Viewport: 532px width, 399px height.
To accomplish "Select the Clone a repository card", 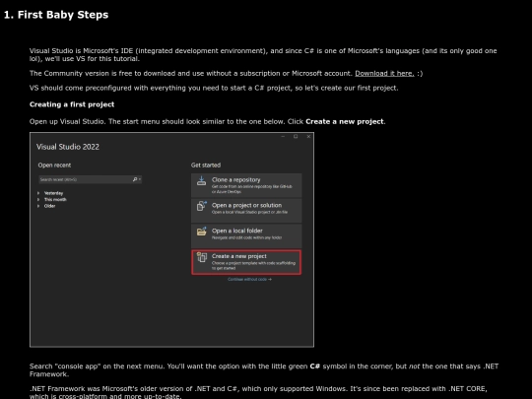I will tap(246, 185).
